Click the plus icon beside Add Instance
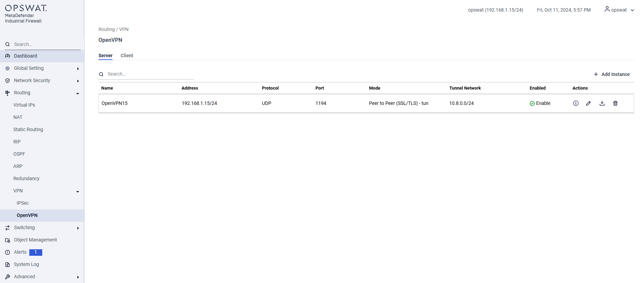The width and height of the screenshot is (644, 283). click(596, 74)
